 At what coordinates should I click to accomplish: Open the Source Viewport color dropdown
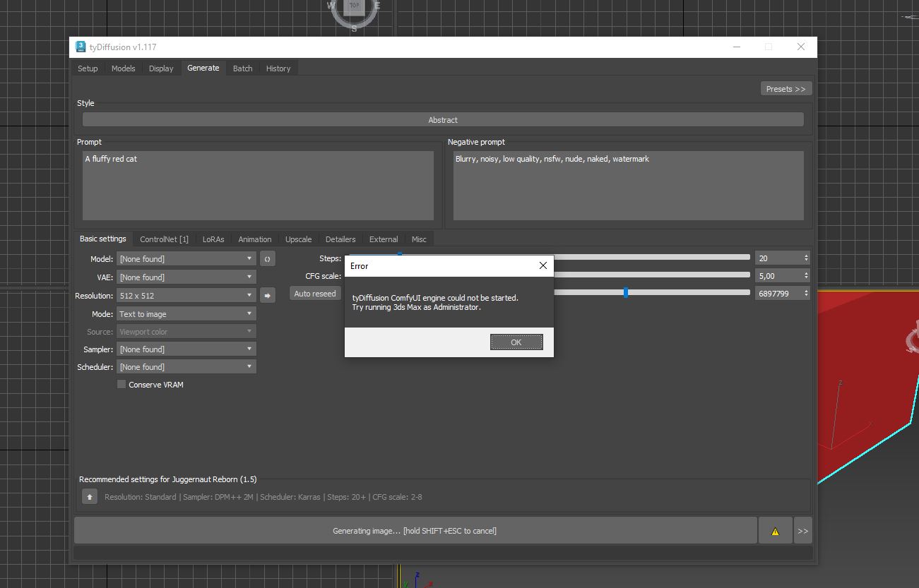click(186, 332)
